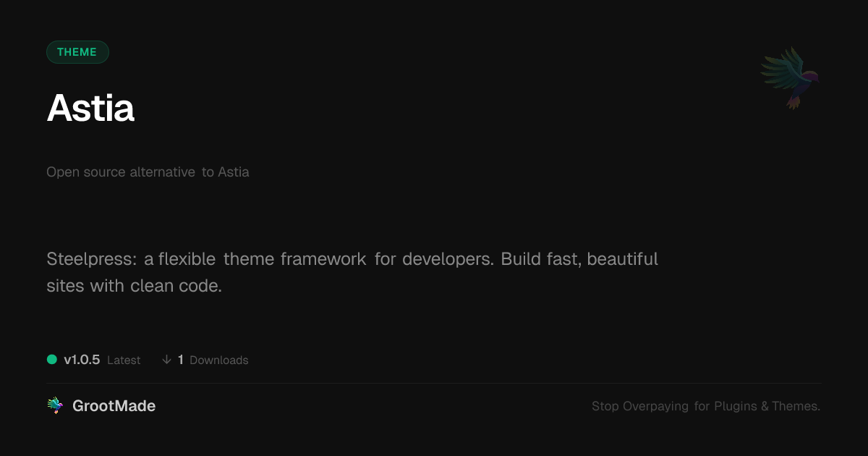Click the word Astia in the subtitle

point(234,172)
